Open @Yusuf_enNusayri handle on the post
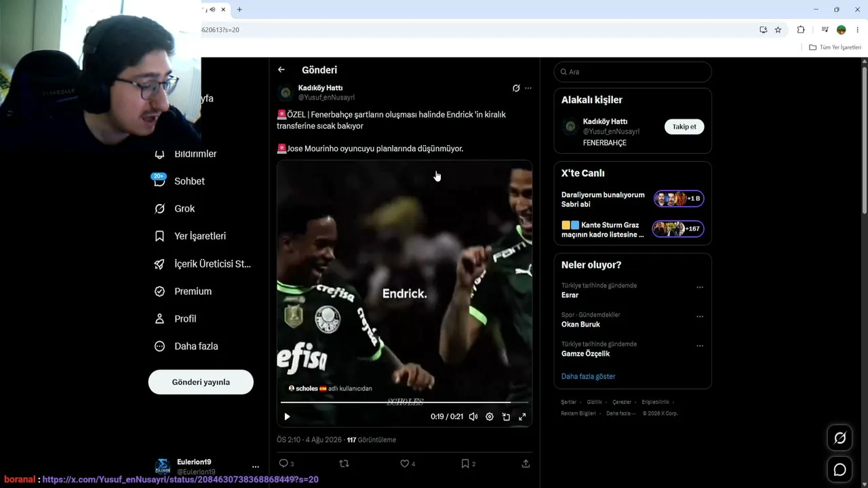Image resolution: width=868 pixels, height=488 pixels. [x=326, y=98]
